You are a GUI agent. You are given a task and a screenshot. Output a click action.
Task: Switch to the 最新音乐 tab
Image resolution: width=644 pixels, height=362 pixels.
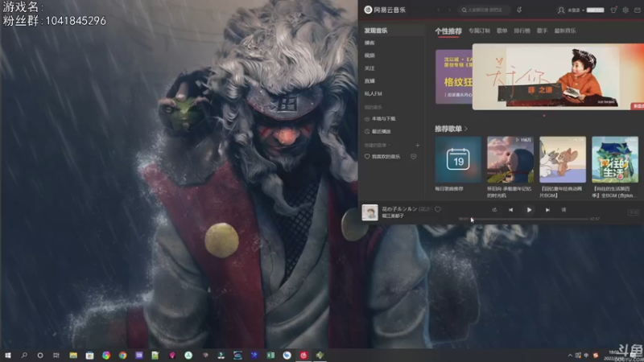tap(565, 31)
